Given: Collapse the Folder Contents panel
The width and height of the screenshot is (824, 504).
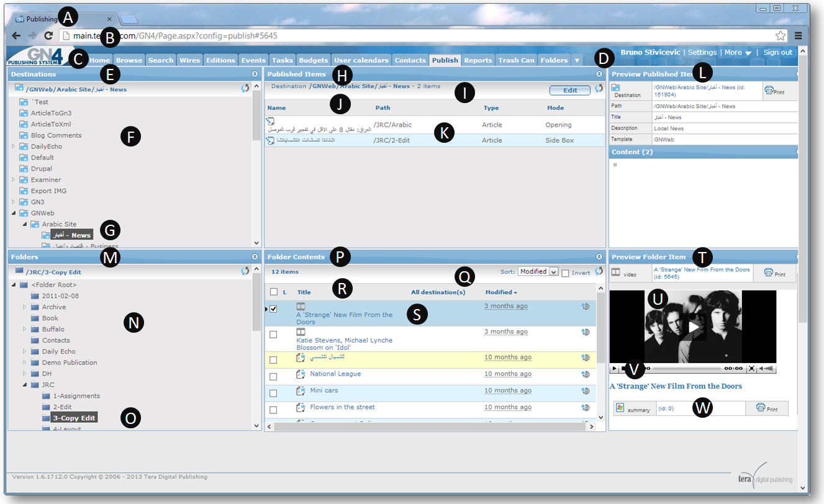Looking at the screenshot, I should click(599, 256).
